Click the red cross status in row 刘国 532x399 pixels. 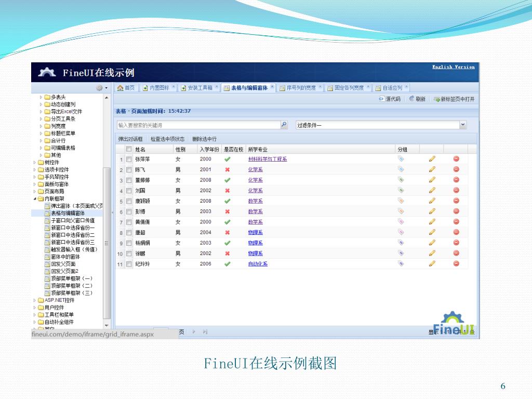coord(228,191)
